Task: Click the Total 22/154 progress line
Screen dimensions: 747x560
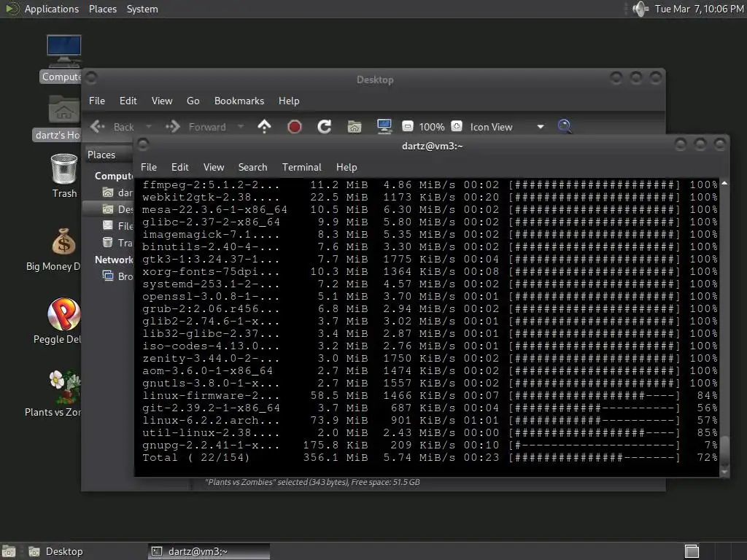Action: (x=430, y=457)
